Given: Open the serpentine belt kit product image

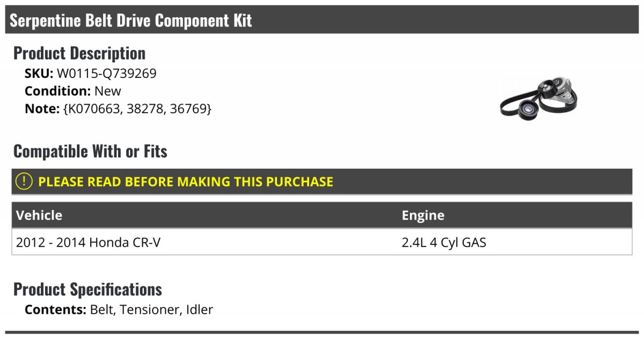Looking at the screenshot, I should point(538,98).
